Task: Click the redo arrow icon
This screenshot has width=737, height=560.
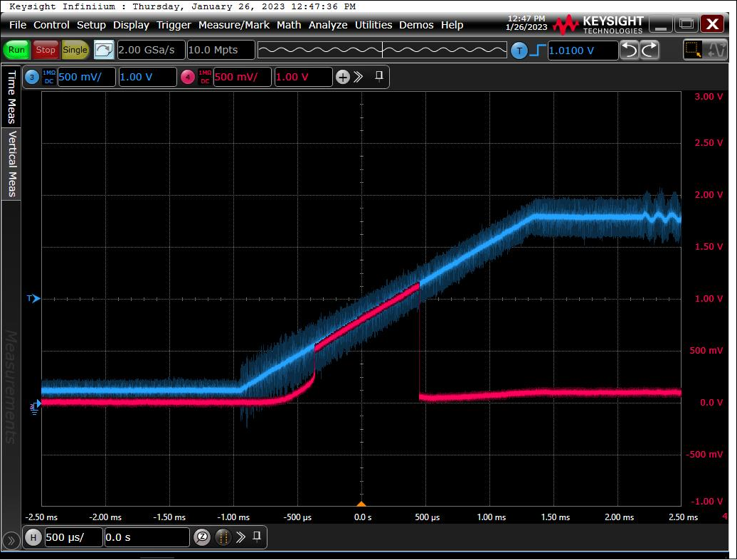Action: tap(650, 50)
